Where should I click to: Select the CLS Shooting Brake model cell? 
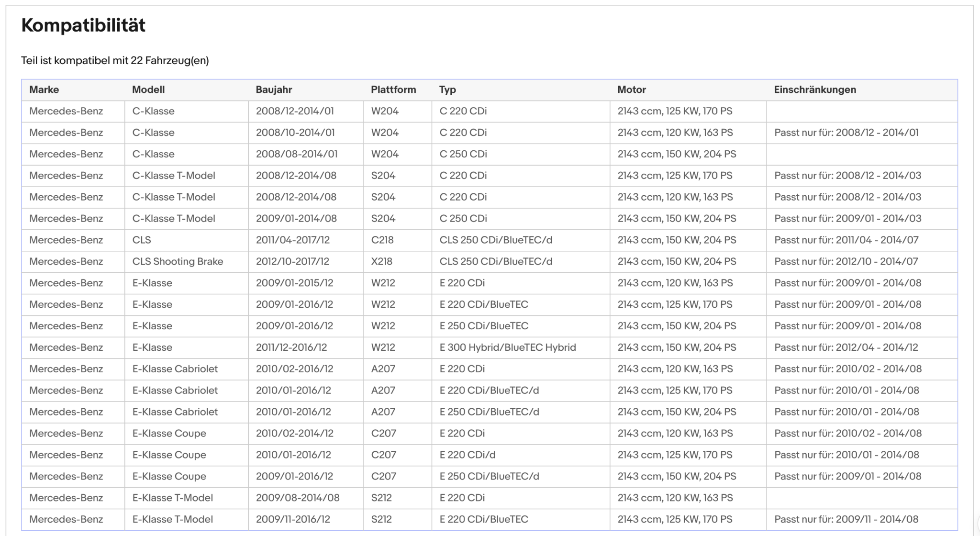coord(178,261)
